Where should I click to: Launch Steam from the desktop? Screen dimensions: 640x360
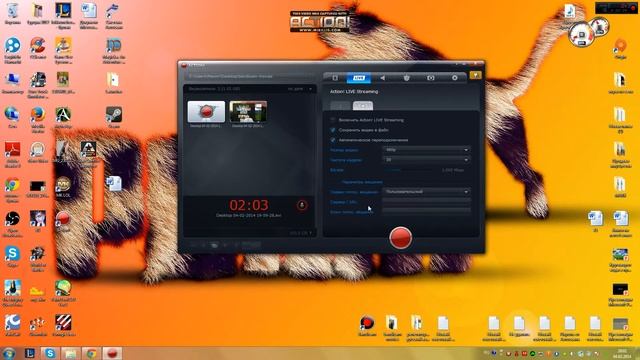[113, 118]
